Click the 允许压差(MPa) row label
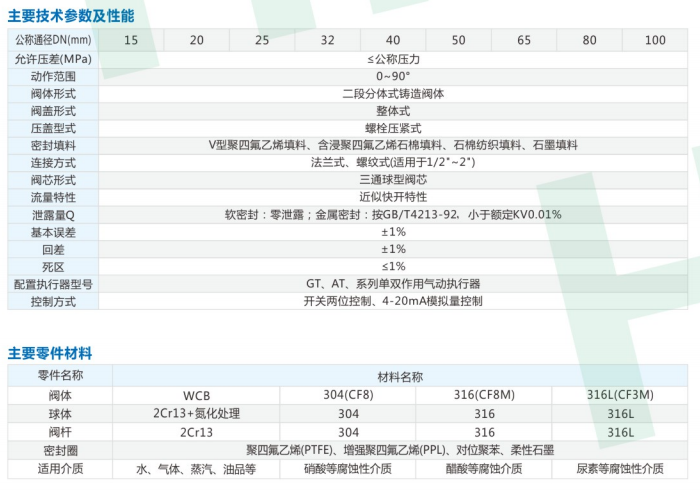Viewport: 700px width, 491px height. point(53,59)
